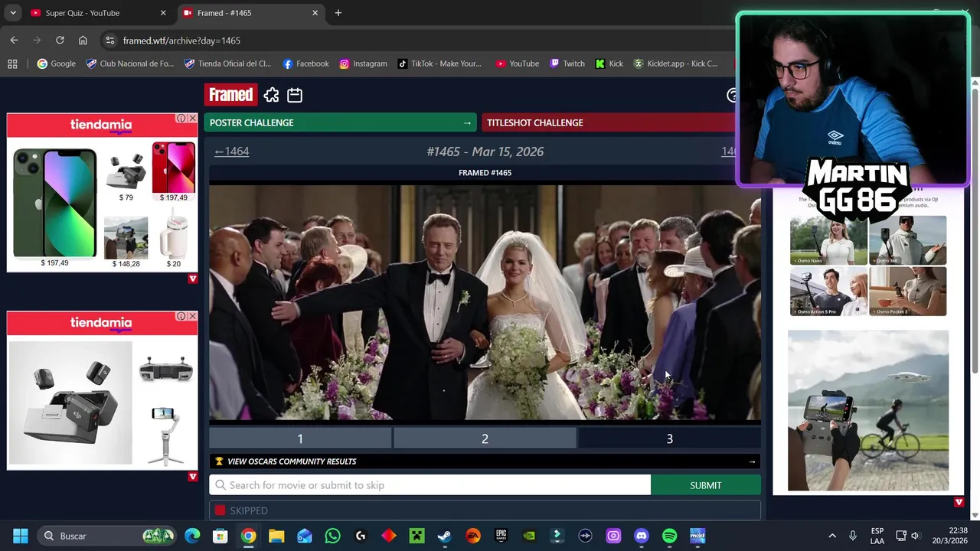Open the Chrome home page button

[x=83, y=41]
